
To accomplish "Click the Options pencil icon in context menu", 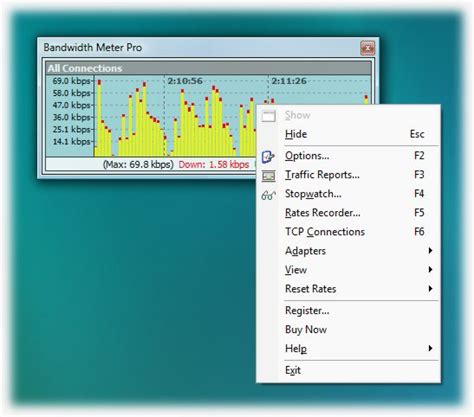I will click(x=268, y=156).
